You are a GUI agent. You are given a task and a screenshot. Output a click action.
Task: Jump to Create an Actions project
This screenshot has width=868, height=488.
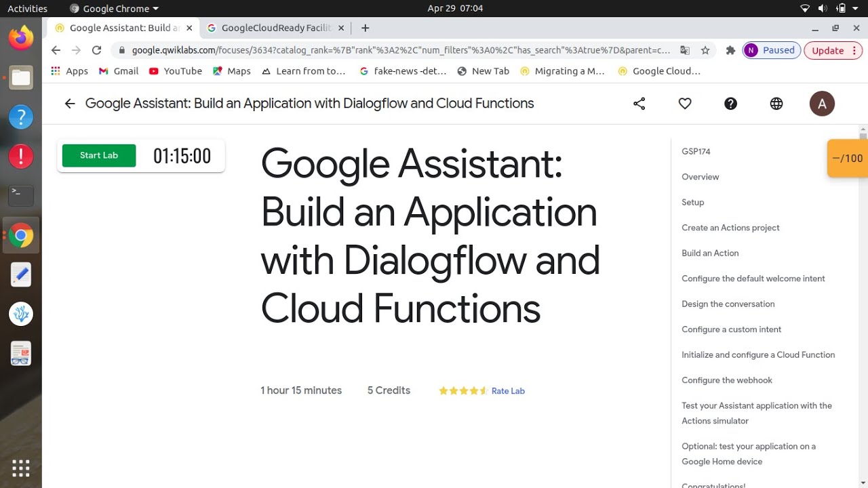pyautogui.click(x=730, y=228)
